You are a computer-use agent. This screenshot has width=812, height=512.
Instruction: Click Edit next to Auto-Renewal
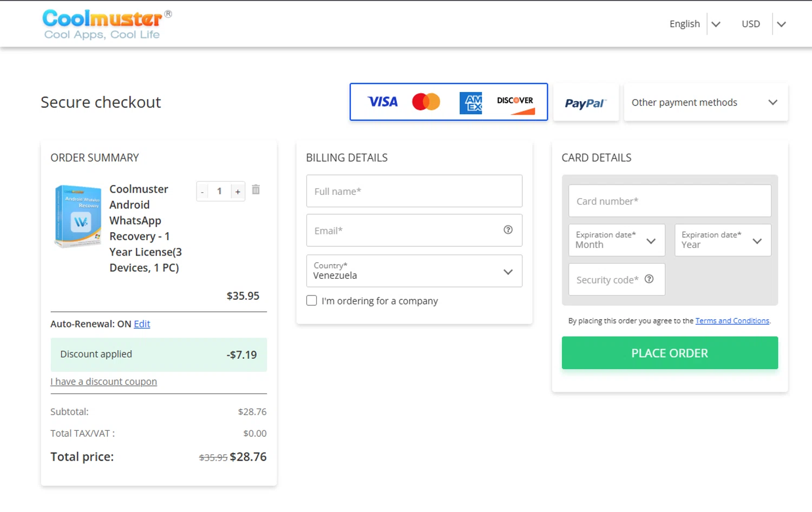click(x=142, y=324)
